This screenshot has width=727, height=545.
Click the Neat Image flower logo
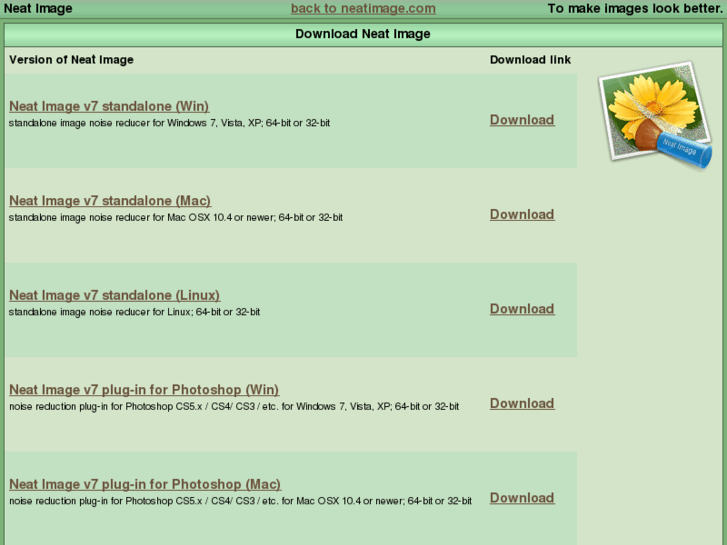[x=656, y=115]
